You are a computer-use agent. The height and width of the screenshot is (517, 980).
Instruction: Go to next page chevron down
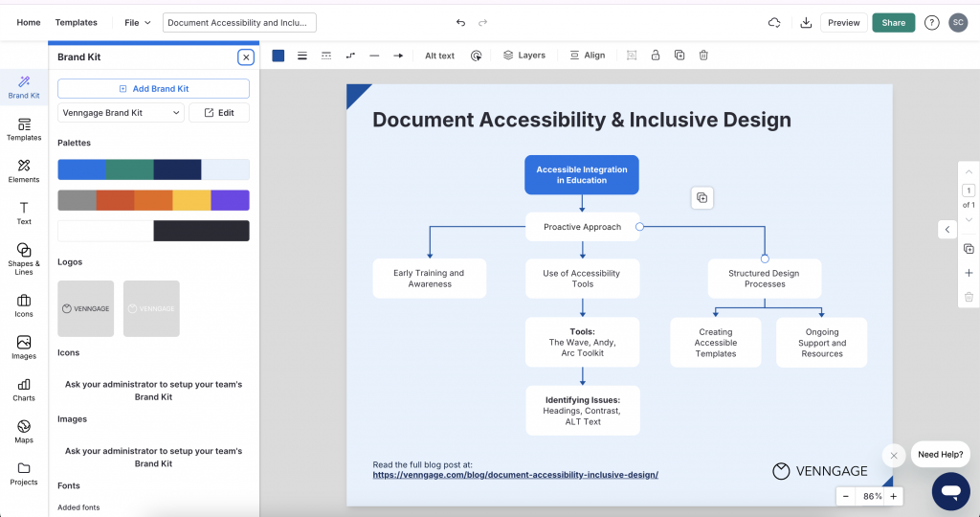tap(969, 220)
